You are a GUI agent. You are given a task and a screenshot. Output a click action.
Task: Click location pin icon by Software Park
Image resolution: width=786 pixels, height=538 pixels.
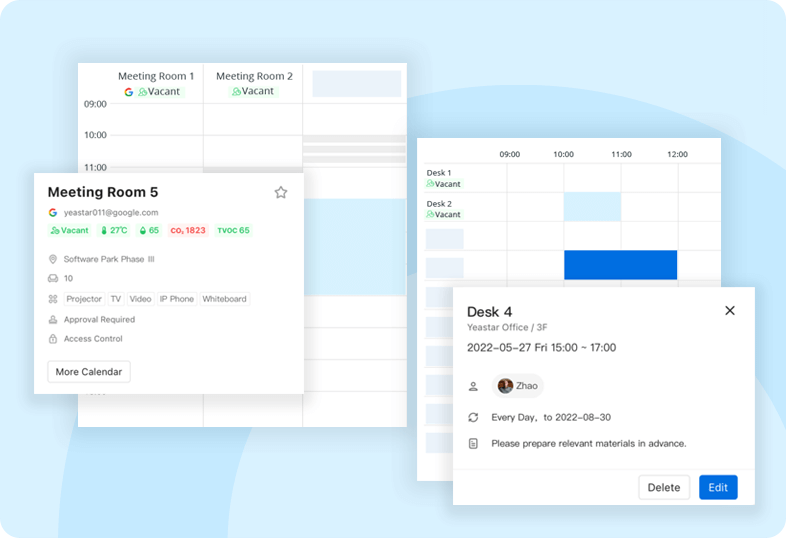pos(53,259)
